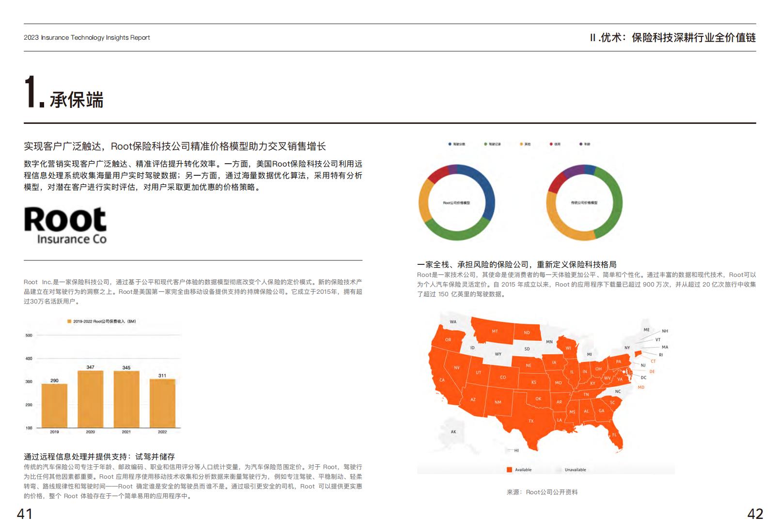Click the GA state on the map
Viewport: 780px width, 532px height.
pyautogui.click(x=601, y=411)
